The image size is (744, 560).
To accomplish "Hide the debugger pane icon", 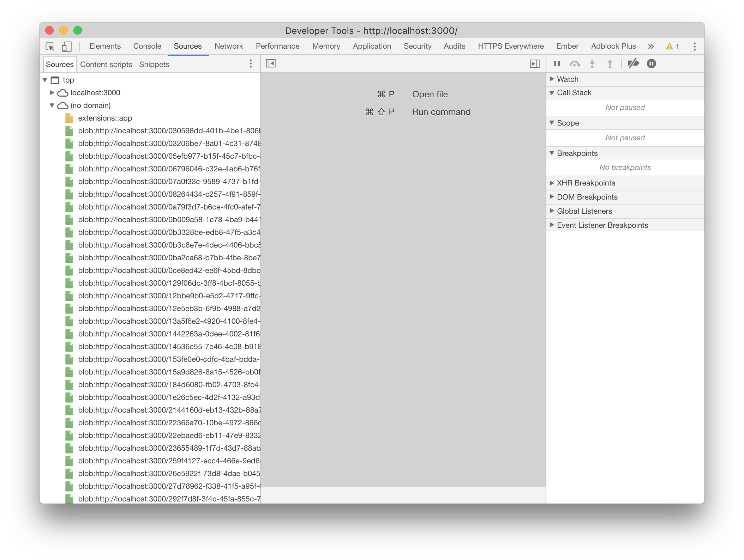I will [x=535, y=63].
